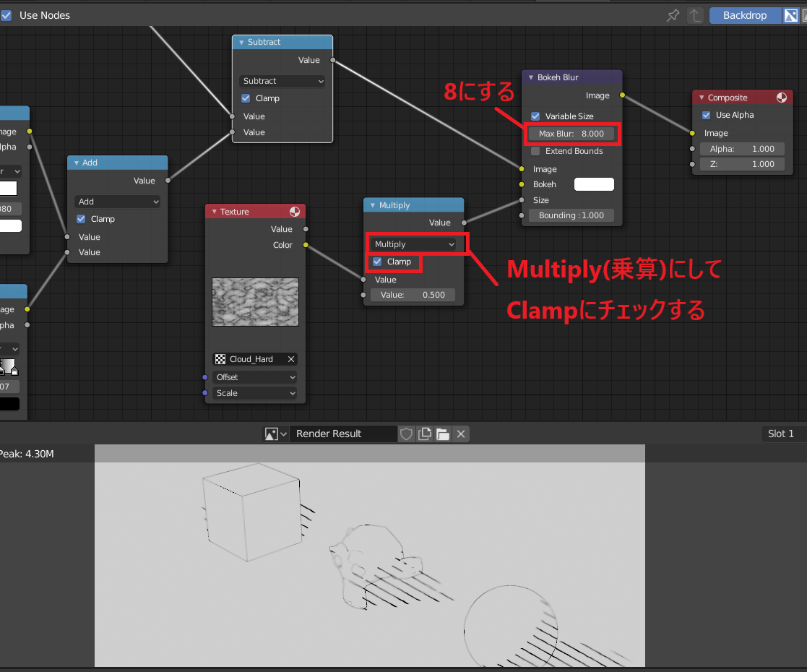Enable Extend Bounds in Bokeh Blur
The width and height of the screenshot is (807, 672).
click(535, 151)
